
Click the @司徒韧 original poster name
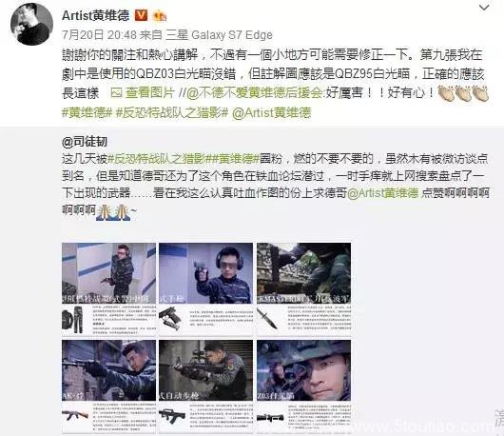point(85,142)
